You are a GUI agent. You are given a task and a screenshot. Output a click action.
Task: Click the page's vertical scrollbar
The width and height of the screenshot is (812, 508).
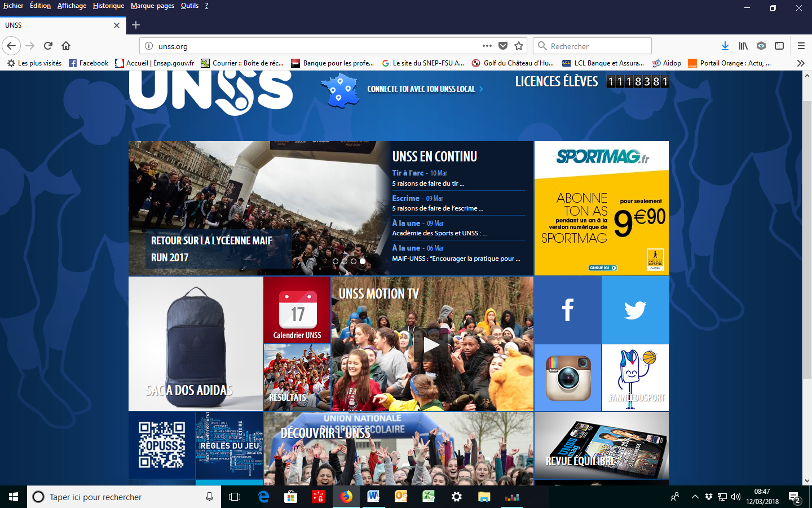807,240
